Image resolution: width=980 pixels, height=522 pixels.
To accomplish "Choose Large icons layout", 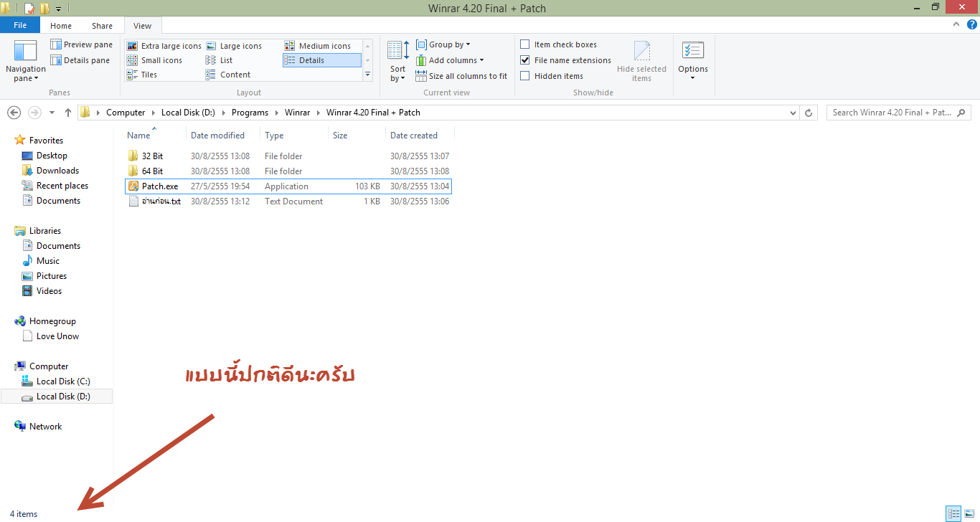I will 234,46.
